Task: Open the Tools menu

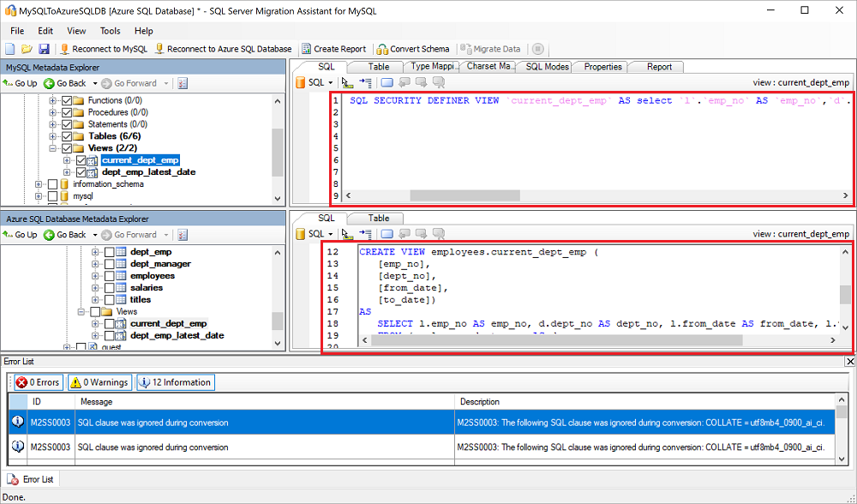Action: coord(110,30)
